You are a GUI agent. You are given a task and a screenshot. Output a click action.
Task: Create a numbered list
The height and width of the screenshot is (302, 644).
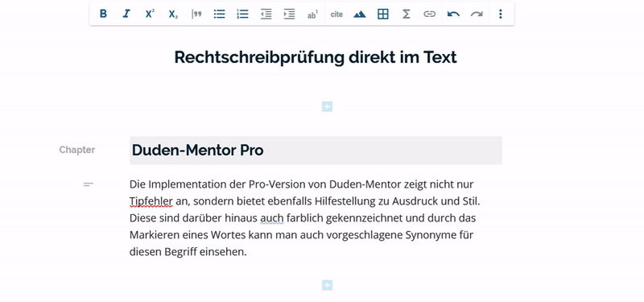243,14
